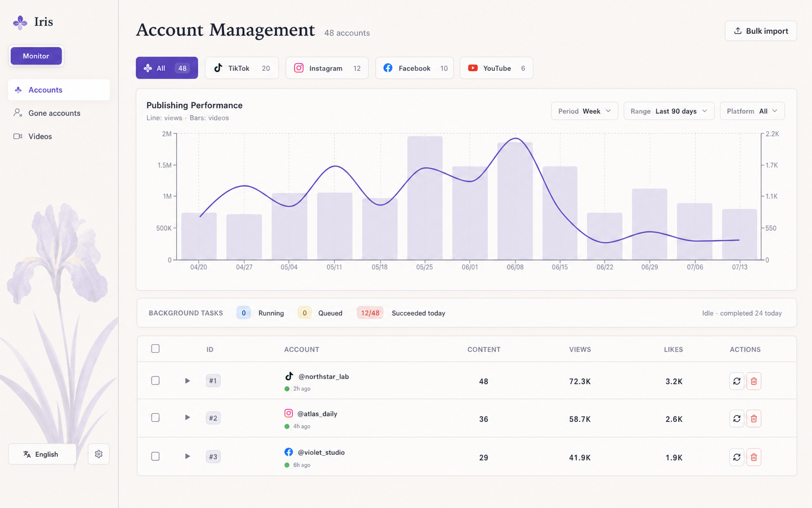Select the All 48 platform tab

pyautogui.click(x=167, y=68)
